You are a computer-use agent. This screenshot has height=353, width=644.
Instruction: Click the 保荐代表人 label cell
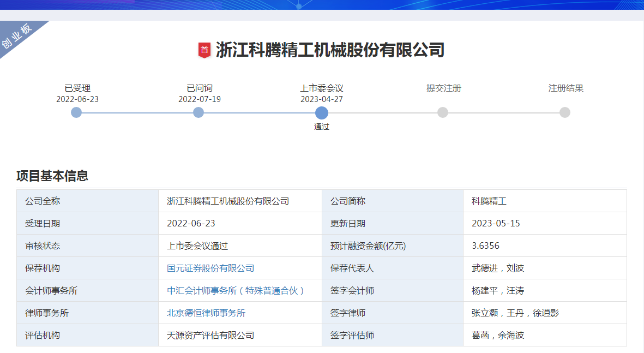click(x=393, y=268)
